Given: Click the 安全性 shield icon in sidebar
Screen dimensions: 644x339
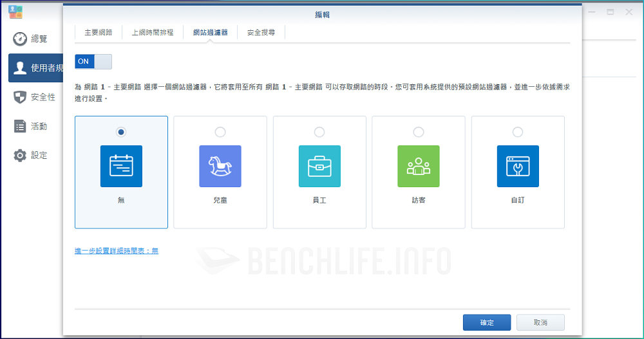Looking at the screenshot, I should click(20, 97).
